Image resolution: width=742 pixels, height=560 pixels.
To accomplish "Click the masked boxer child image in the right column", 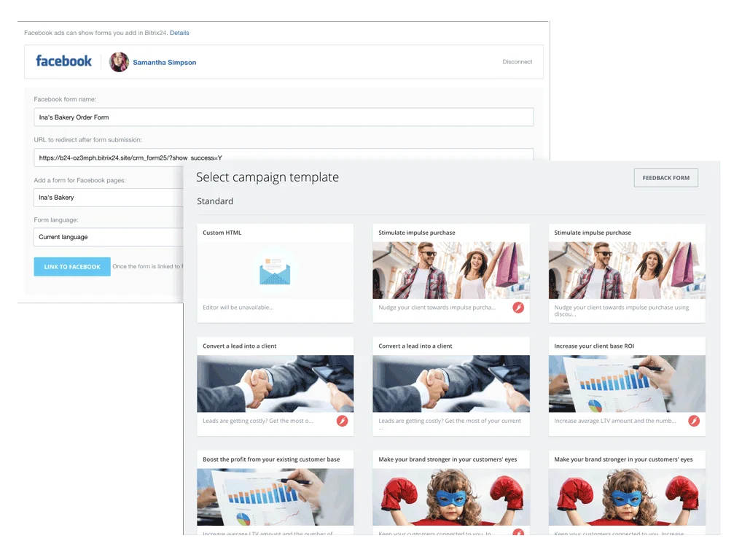I will 627,497.
